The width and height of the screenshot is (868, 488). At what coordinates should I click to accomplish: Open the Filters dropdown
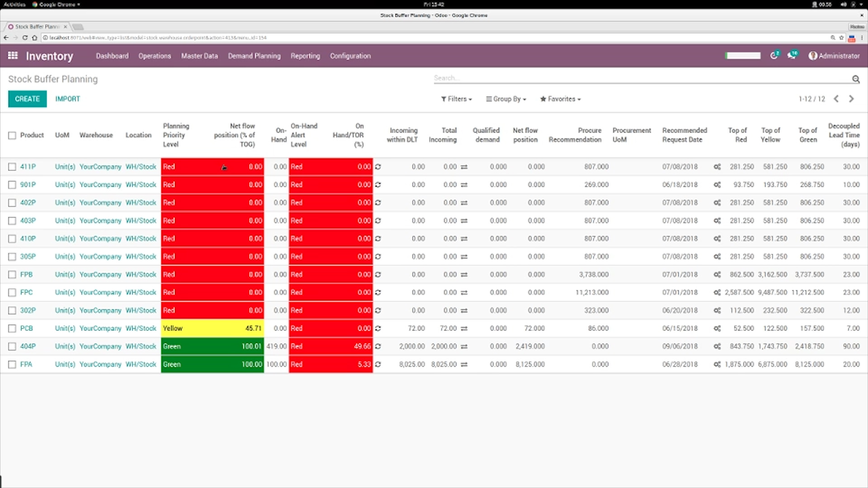(456, 99)
